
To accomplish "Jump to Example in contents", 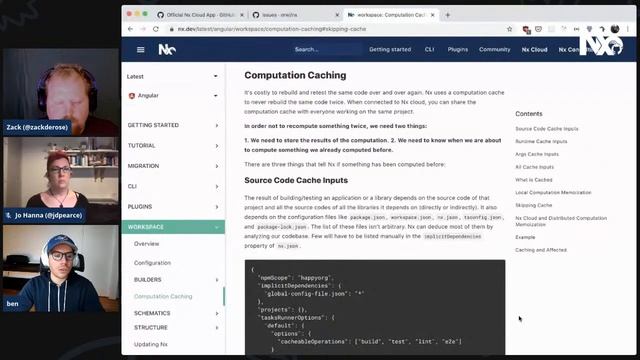I will (x=525, y=237).
